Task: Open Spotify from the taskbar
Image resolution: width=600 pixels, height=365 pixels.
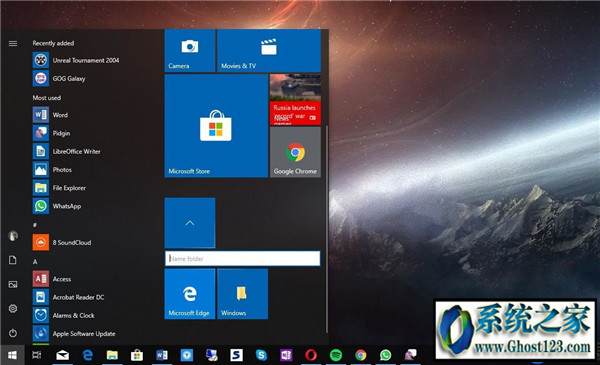Action: point(336,355)
